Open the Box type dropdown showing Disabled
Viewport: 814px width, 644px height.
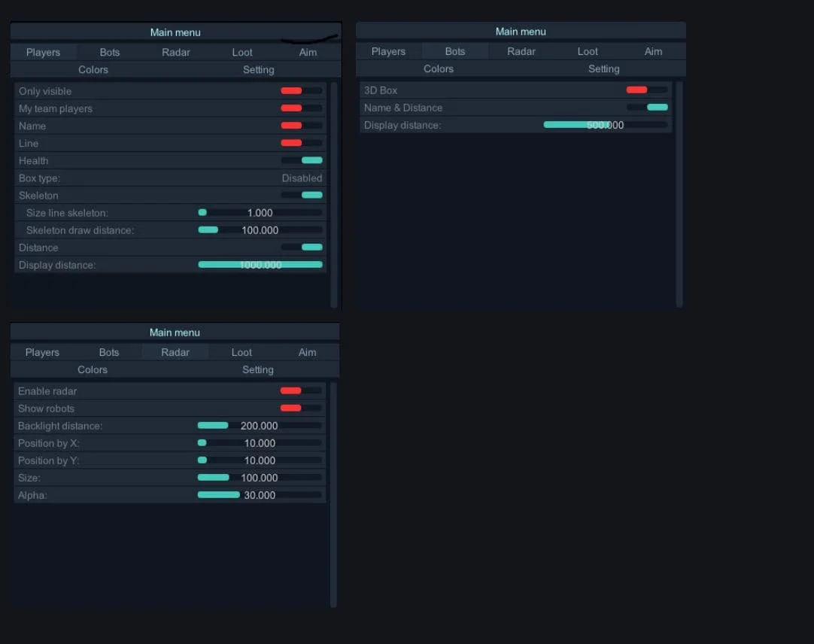(x=302, y=178)
